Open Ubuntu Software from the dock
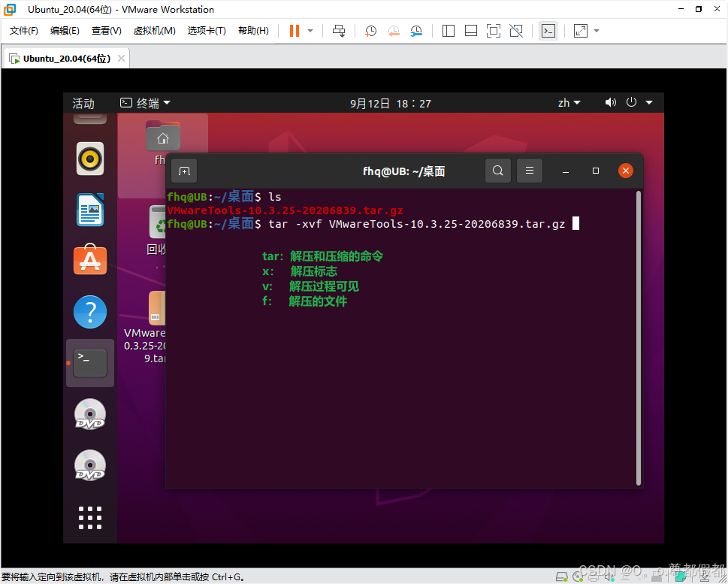This screenshot has height=584, width=728. click(90, 260)
